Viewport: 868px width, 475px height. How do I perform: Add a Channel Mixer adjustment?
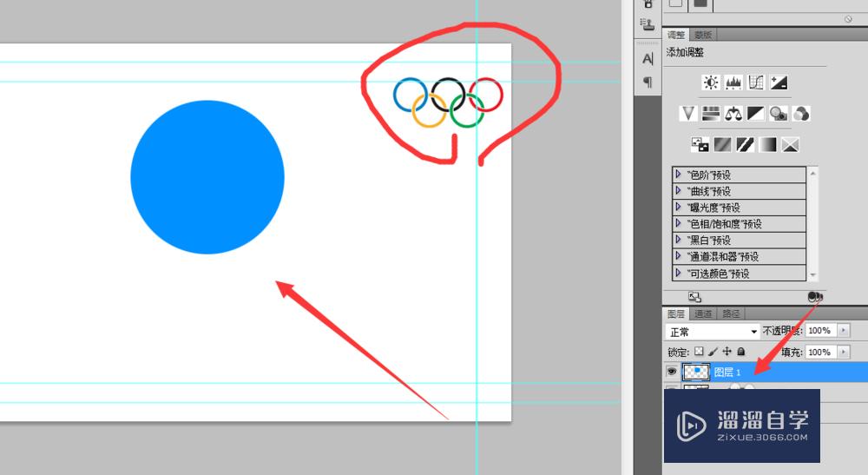[x=801, y=114]
